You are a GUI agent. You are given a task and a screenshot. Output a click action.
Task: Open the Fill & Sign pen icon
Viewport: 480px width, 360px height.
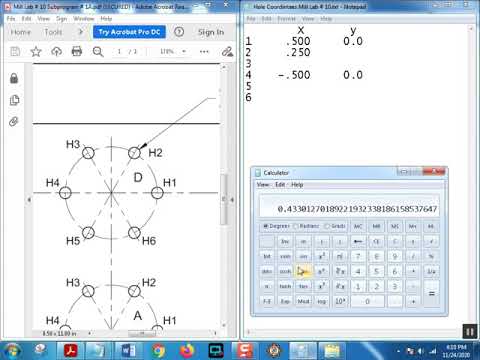point(227,51)
